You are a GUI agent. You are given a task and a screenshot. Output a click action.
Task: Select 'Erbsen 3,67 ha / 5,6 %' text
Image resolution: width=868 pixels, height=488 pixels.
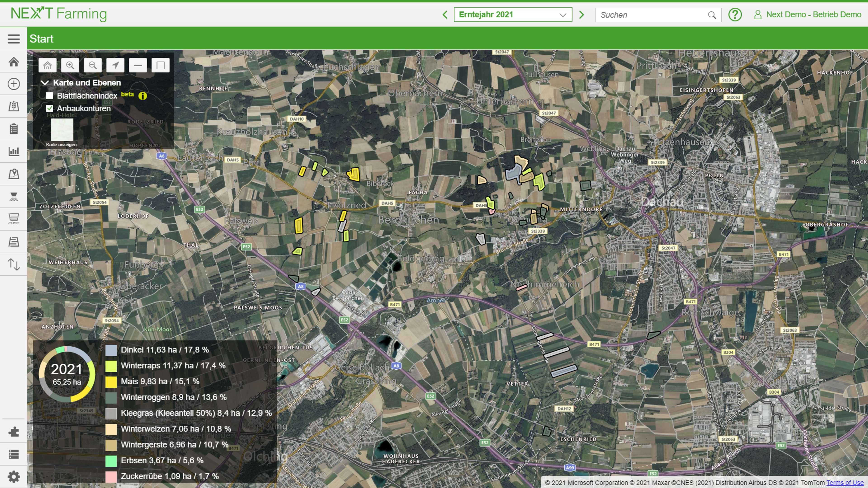pyautogui.click(x=162, y=460)
